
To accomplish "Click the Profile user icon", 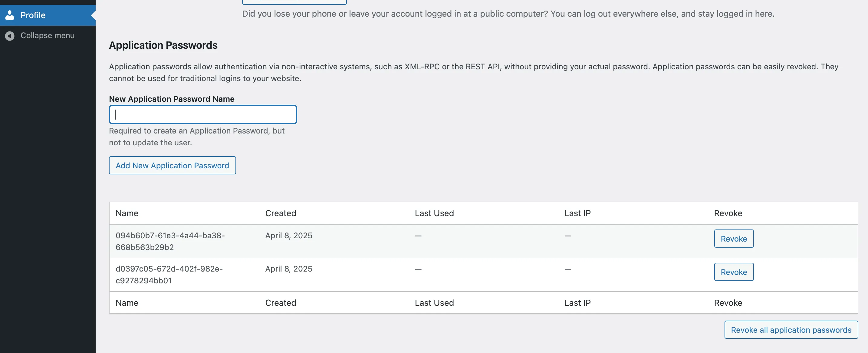I will point(10,15).
